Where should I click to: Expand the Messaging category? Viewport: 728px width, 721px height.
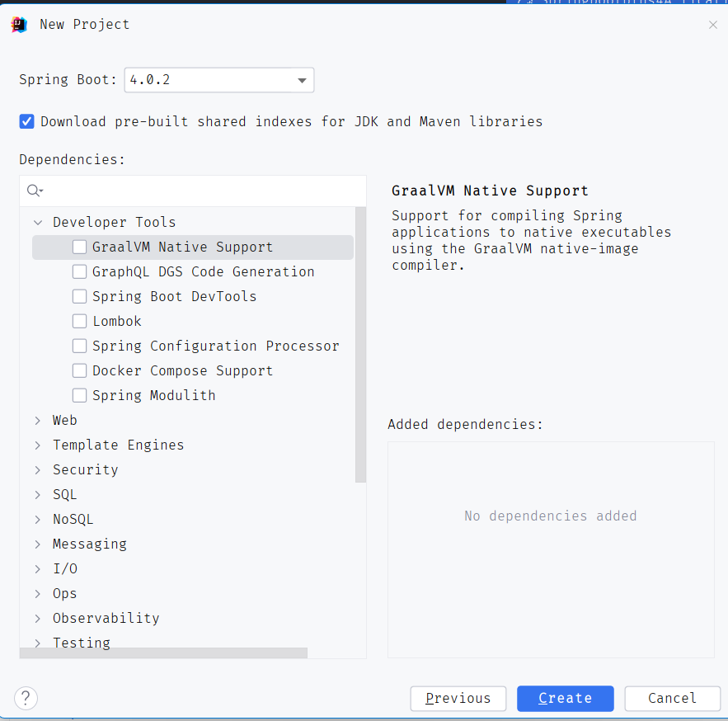tap(38, 544)
